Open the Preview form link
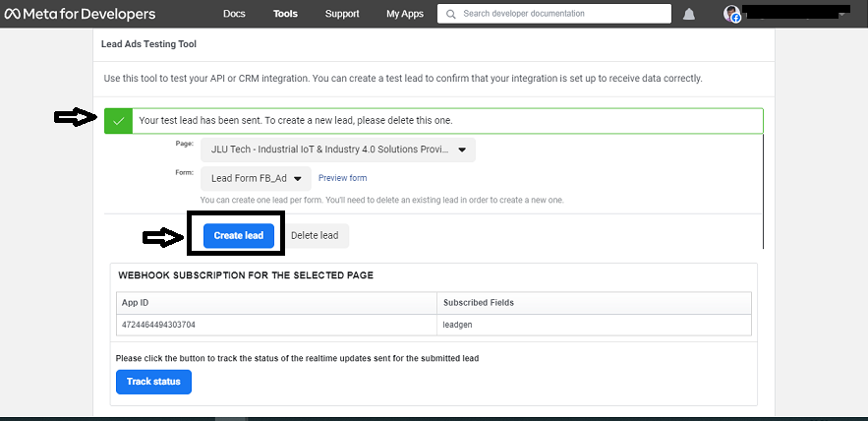 pyautogui.click(x=342, y=178)
